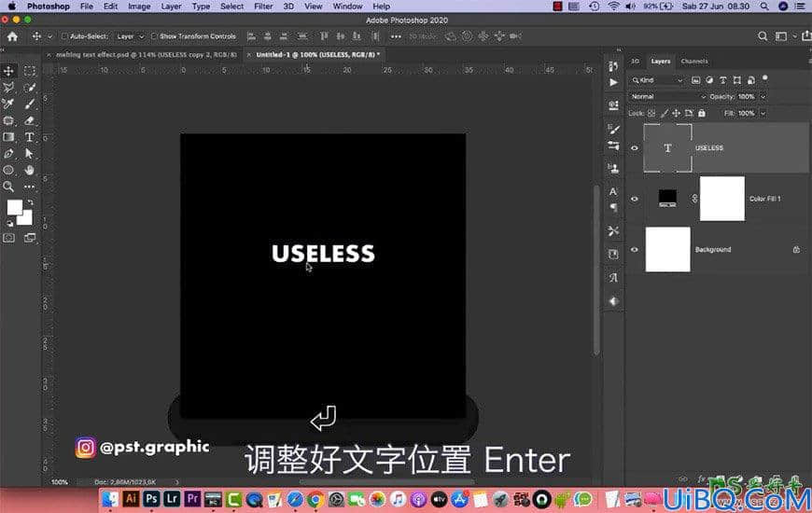Select the Background layer thumbnail
The width and height of the screenshot is (812, 513).
pyautogui.click(x=667, y=250)
